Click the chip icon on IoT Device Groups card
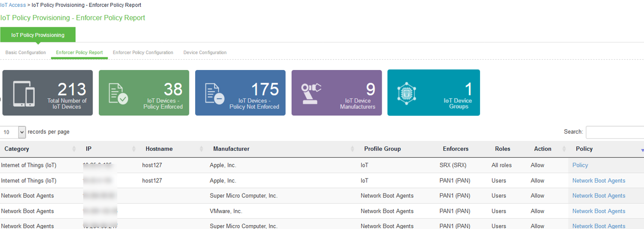 pos(406,93)
